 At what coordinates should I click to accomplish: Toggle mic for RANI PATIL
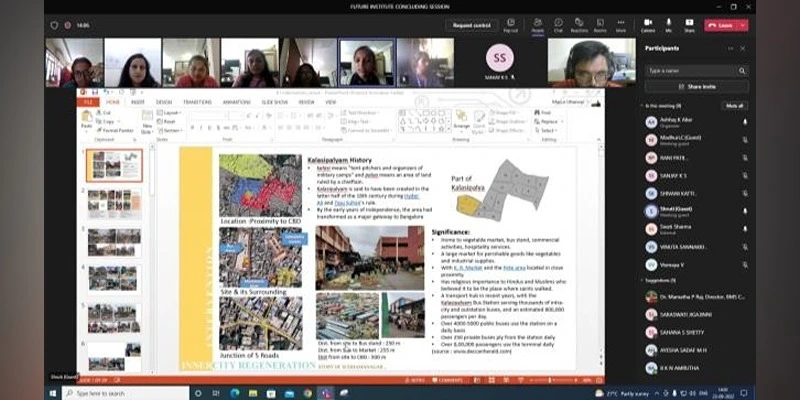745,158
